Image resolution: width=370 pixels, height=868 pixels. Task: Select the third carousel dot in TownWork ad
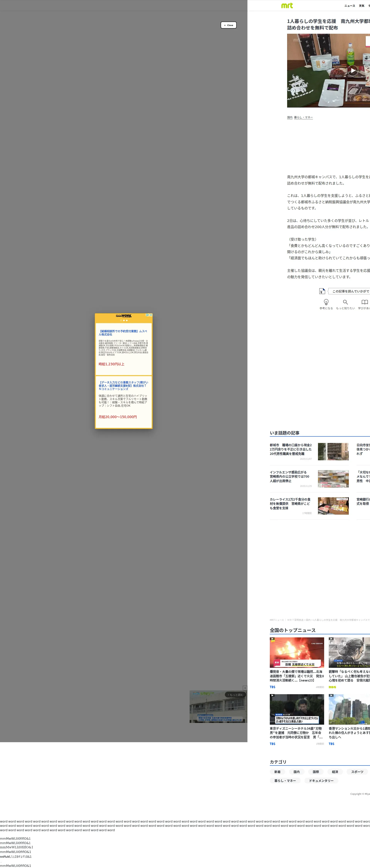(x=127, y=320)
